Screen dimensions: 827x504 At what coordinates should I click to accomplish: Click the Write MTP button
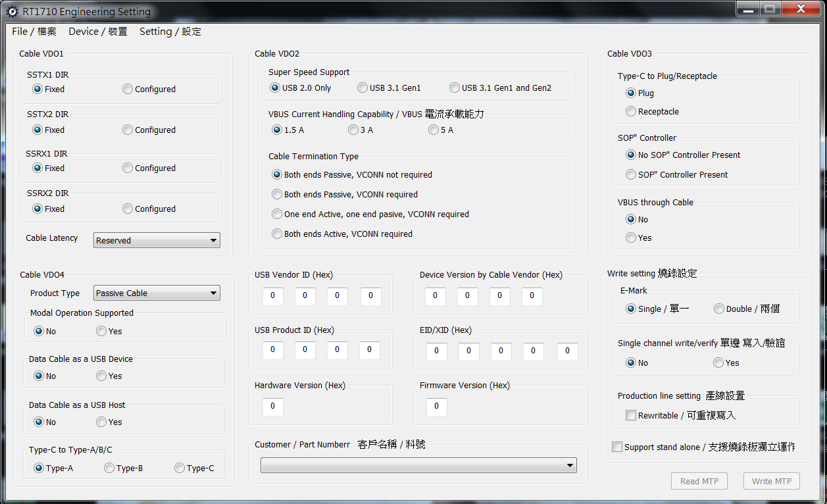[772, 481]
